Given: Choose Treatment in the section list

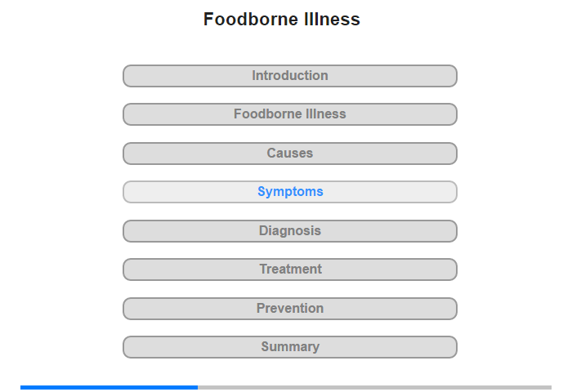Looking at the screenshot, I should coord(289,269).
